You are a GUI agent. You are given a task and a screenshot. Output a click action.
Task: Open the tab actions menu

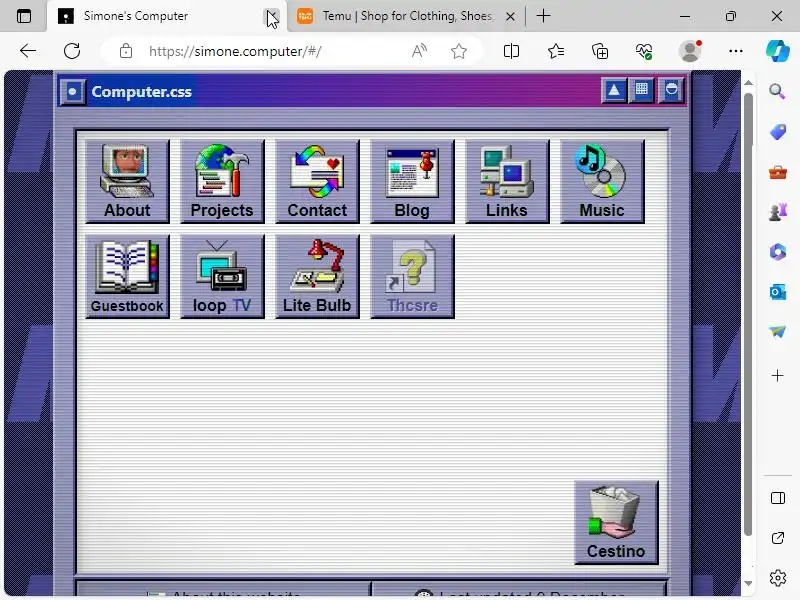pos(23,16)
